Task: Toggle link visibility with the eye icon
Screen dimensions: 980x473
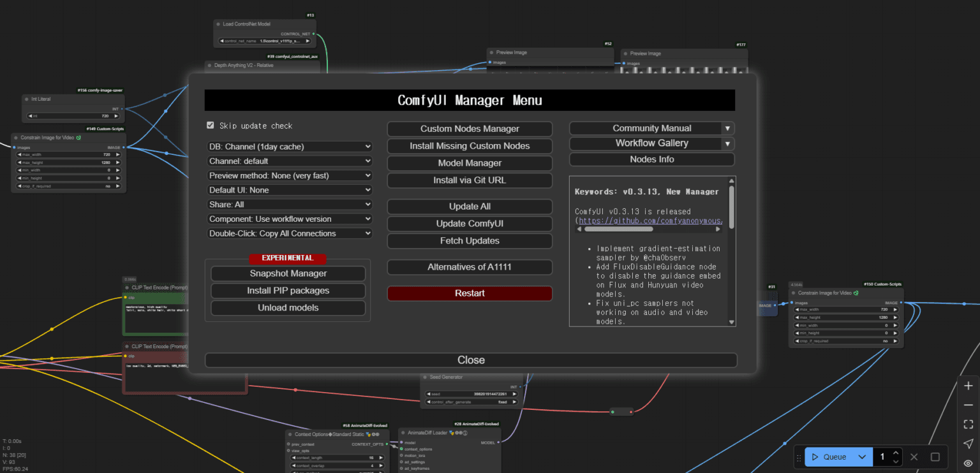Action: point(968,463)
